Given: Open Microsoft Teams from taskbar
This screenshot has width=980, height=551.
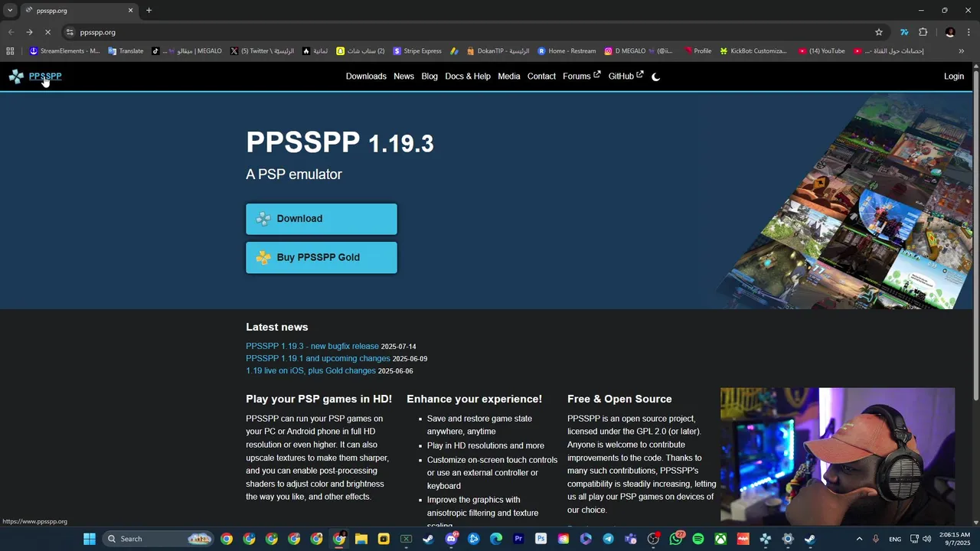Looking at the screenshot, I should (x=631, y=539).
